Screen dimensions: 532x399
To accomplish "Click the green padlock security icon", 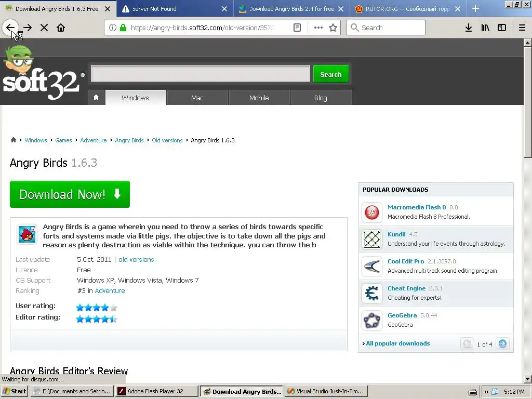I will (x=123, y=28).
